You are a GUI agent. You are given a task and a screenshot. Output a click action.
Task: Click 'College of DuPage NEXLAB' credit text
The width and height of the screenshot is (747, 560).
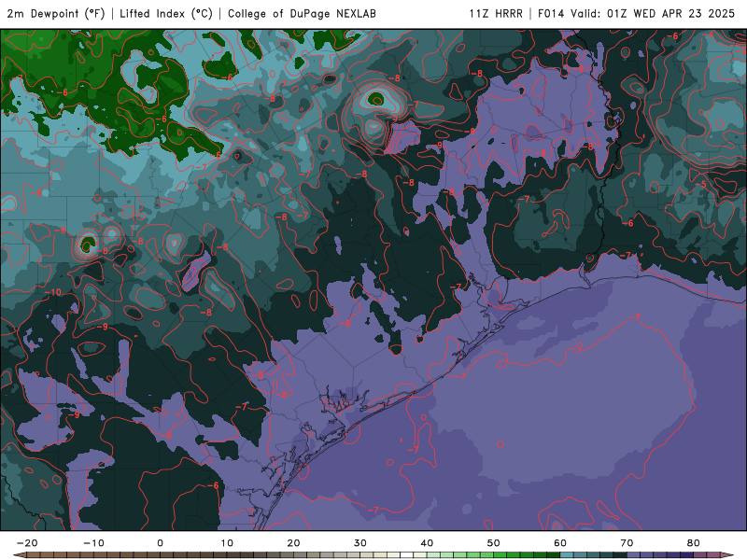coord(302,13)
